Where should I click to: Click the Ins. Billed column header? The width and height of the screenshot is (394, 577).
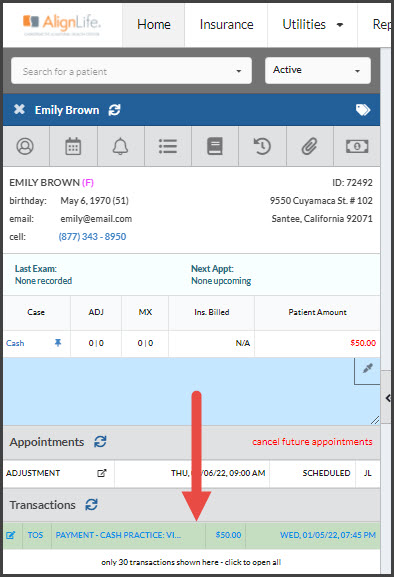point(212,312)
